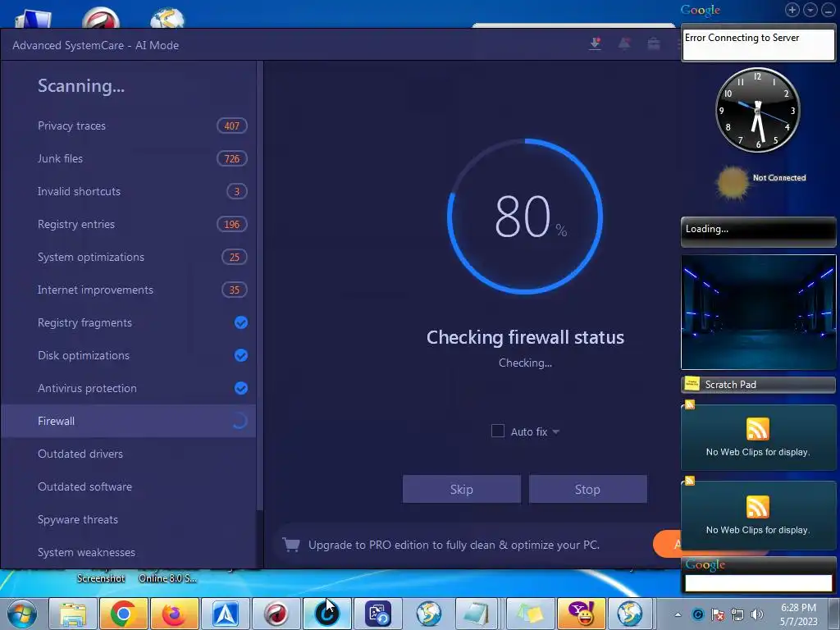Click Upgrade to PRO edition text
Image resolution: width=840 pixels, height=630 pixels.
click(x=454, y=545)
